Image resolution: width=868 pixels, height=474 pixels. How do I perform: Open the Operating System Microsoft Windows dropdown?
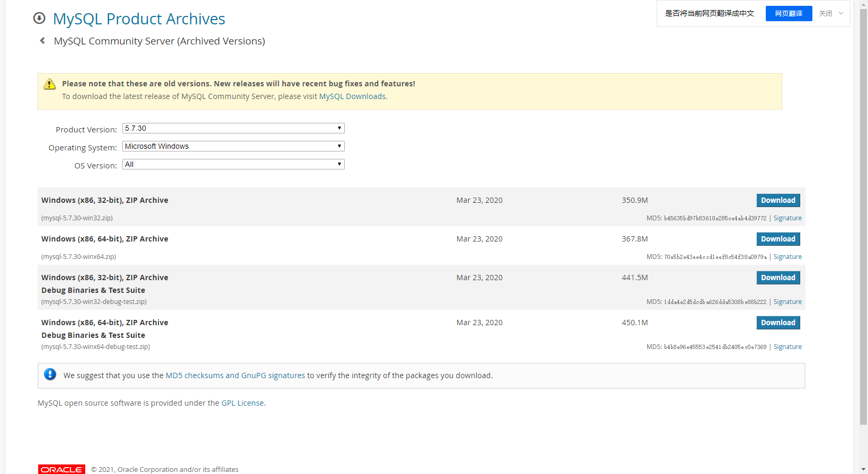tap(234, 146)
